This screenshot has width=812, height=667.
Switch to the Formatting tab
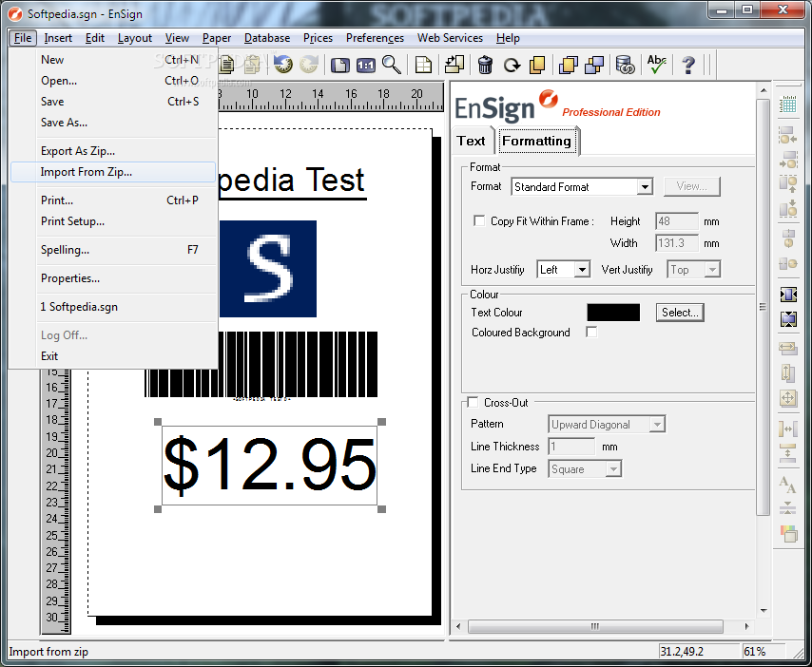tap(536, 141)
